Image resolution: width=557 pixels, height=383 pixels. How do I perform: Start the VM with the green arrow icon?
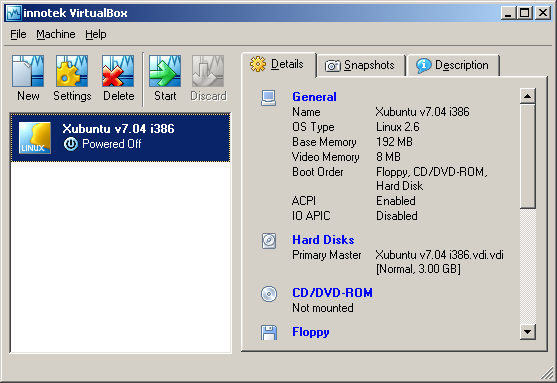click(165, 71)
